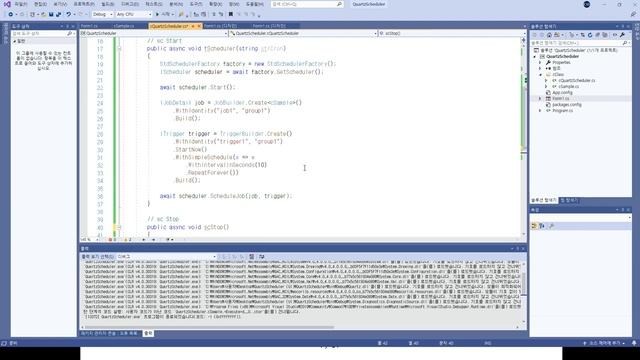Click the New Project toolbar icon
Viewport: 640px width, 360px height.
coord(32,14)
